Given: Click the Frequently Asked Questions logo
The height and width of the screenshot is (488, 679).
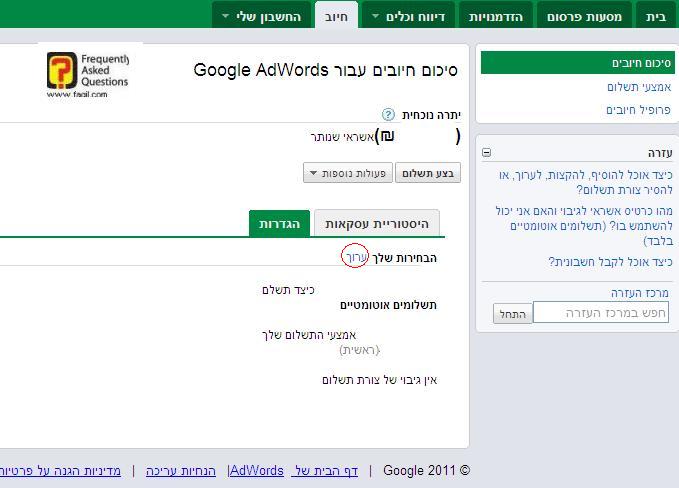Looking at the screenshot, I should (x=88, y=74).
